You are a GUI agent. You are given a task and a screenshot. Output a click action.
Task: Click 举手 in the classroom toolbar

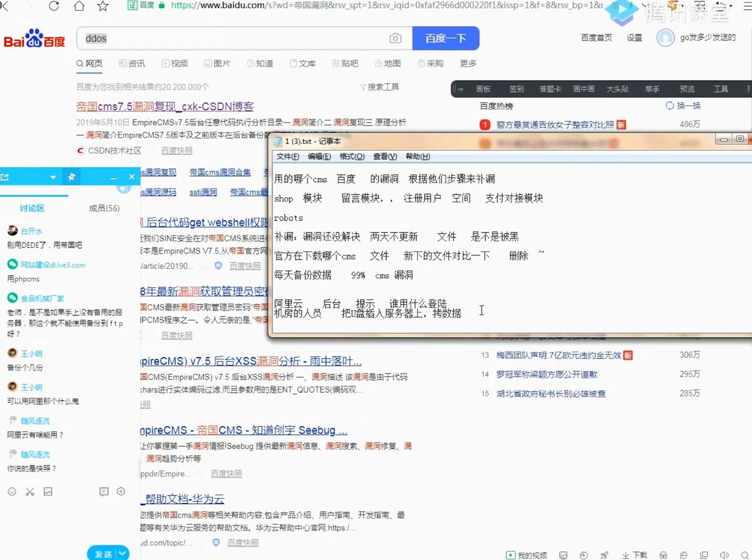click(x=652, y=89)
